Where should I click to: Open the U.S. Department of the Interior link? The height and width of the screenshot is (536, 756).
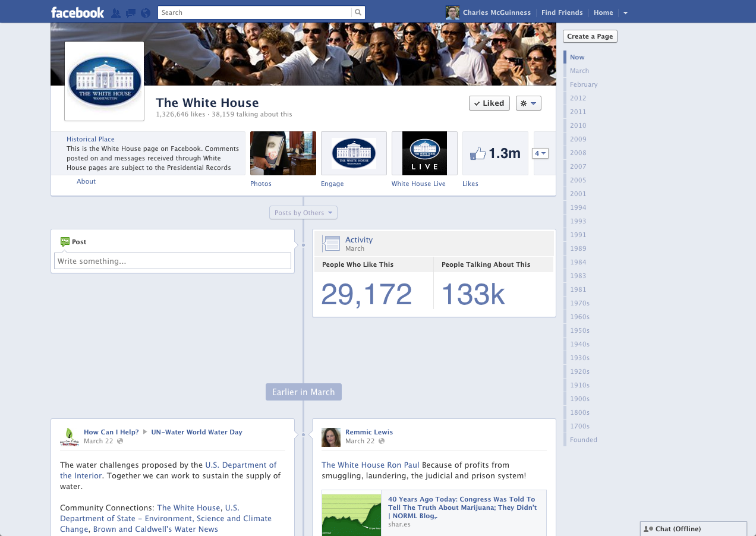168,470
